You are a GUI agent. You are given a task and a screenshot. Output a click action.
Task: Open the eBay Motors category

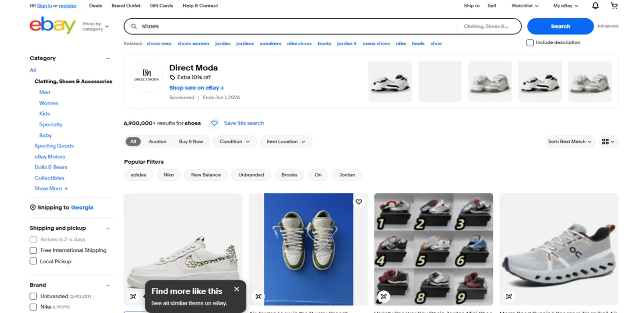click(x=50, y=157)
